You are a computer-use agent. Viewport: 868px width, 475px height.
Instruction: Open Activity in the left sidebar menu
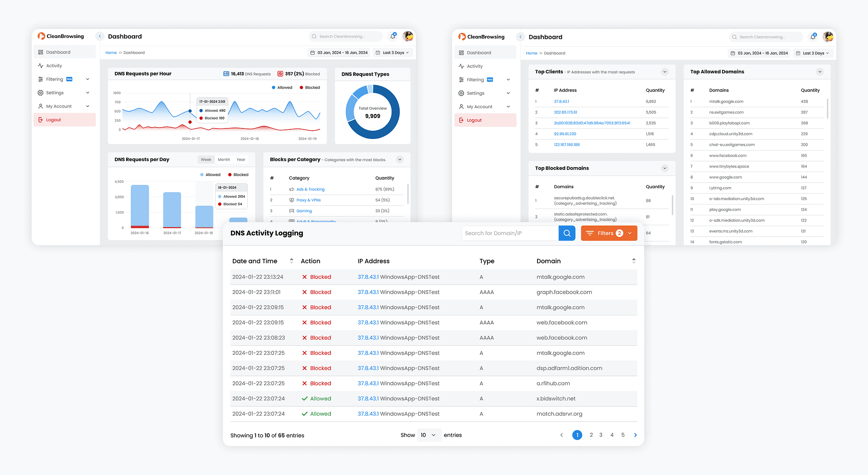tap(54, 66)
